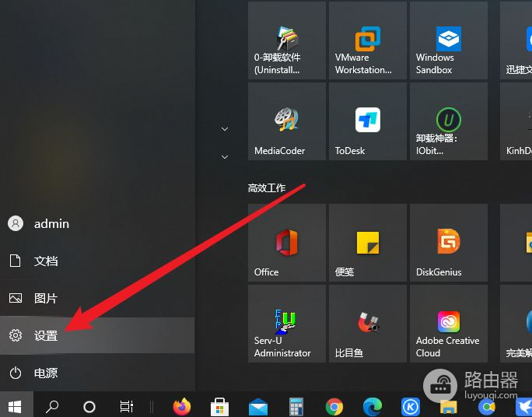The height and width of the screenshot is (417, 532).
Task: Click the 高效工作 group header
Action: [x=267, y=188]
